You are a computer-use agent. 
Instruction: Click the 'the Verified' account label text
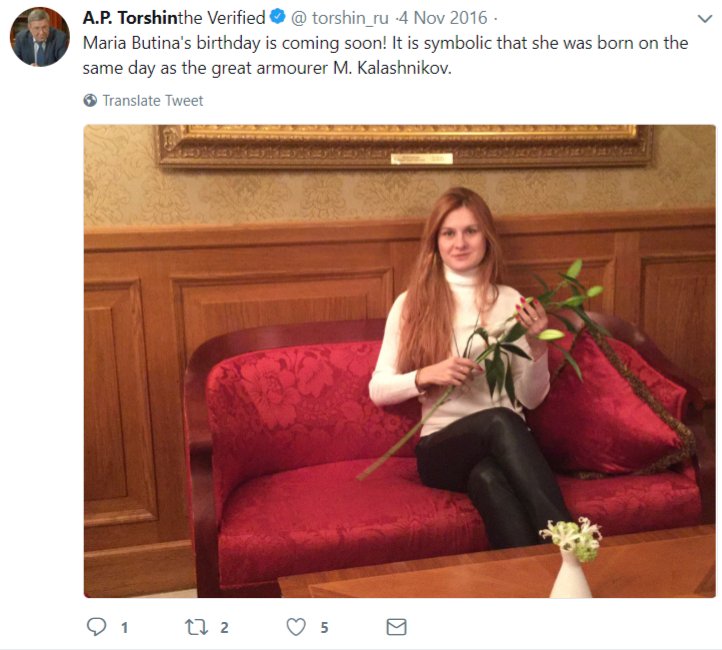click(221, 18)
